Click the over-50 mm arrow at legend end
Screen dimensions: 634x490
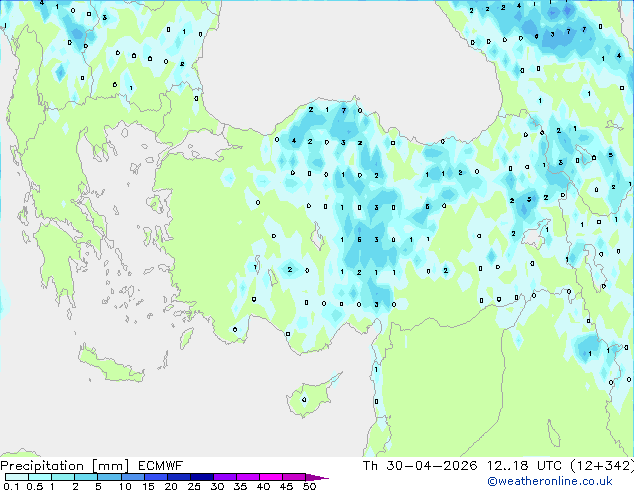(x=317, y=477)
